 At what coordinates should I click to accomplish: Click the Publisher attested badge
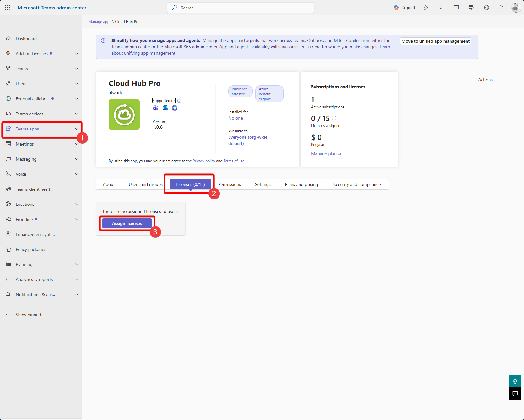point(240,91)
